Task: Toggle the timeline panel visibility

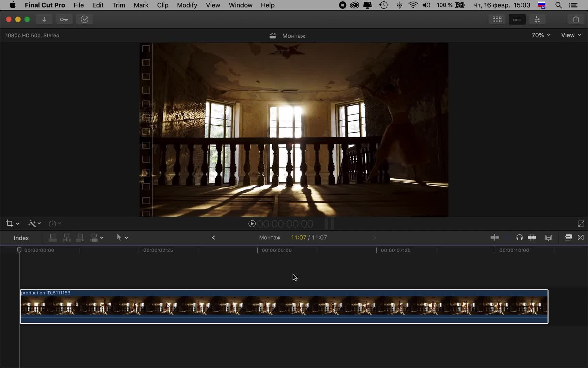Action: tap(517, 19)
